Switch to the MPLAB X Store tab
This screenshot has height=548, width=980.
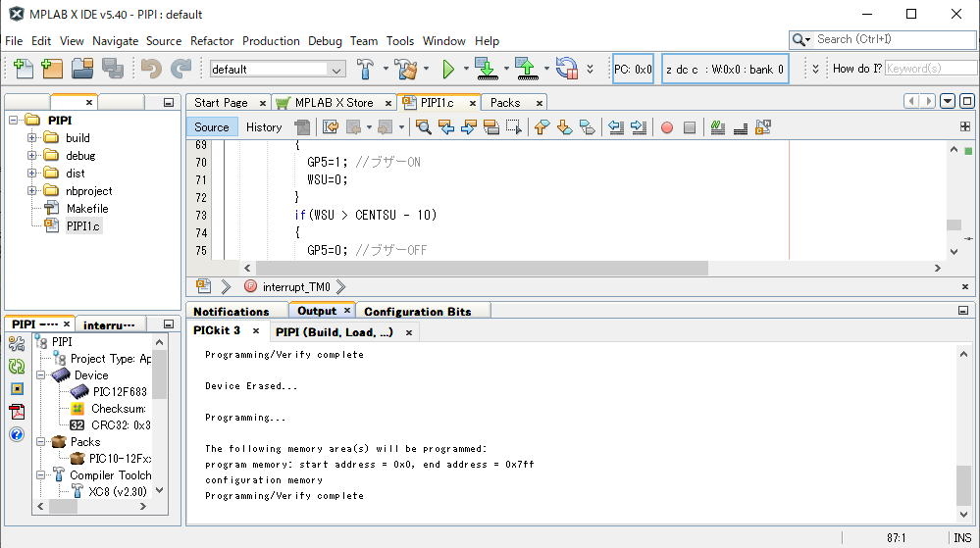[334, 103]
